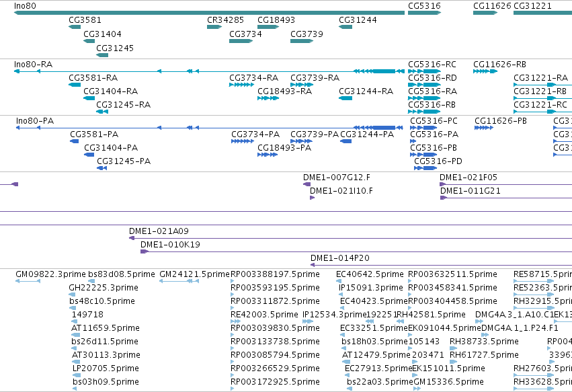
Task: Click the CG5316-PD protein label
Action: [438, 161]
